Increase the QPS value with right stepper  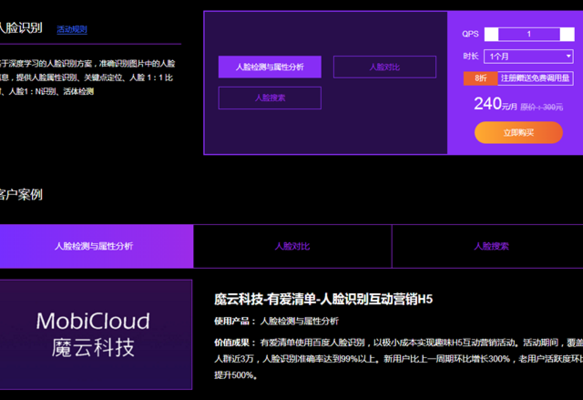tap(567, 34)
